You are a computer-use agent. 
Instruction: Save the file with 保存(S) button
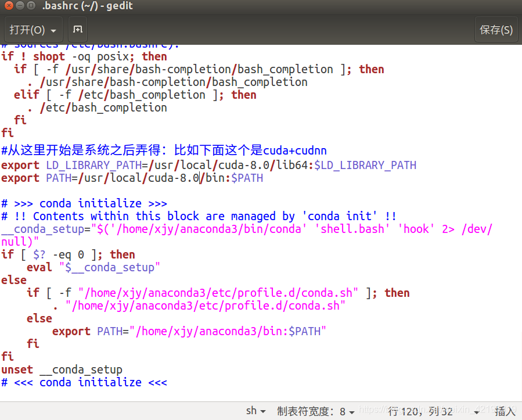point(496,30)
